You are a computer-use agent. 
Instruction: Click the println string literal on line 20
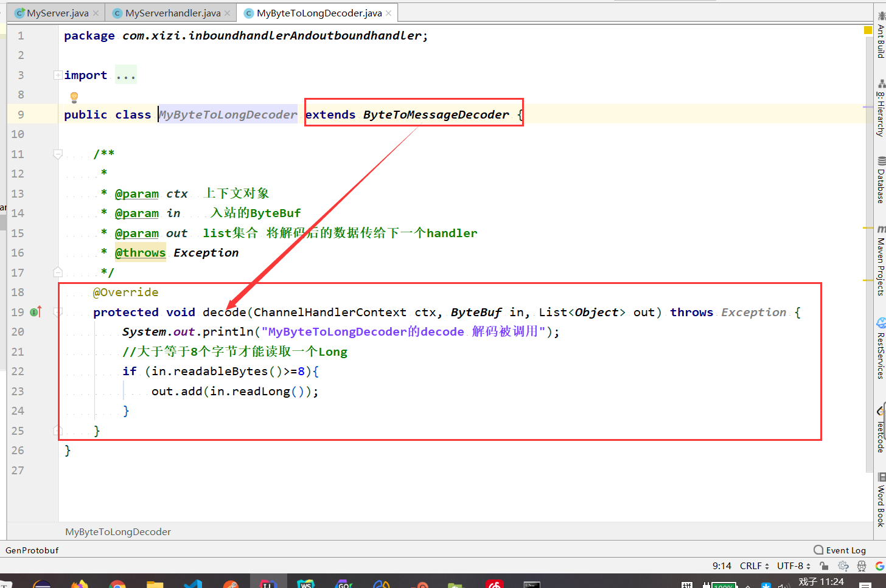(403, 332)
